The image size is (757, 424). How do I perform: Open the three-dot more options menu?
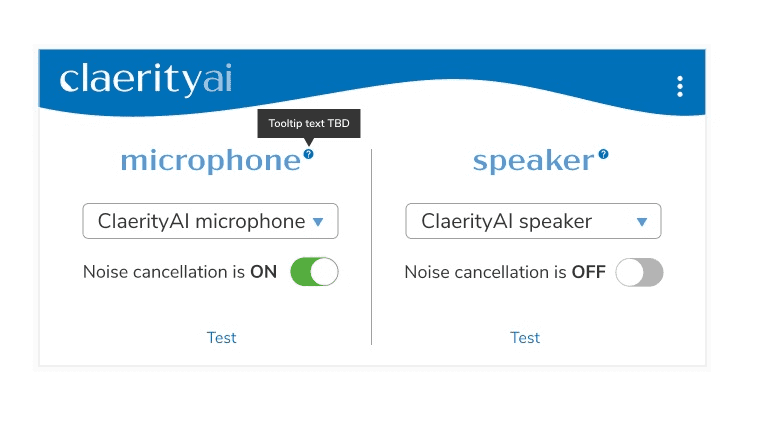coord(680,86)
